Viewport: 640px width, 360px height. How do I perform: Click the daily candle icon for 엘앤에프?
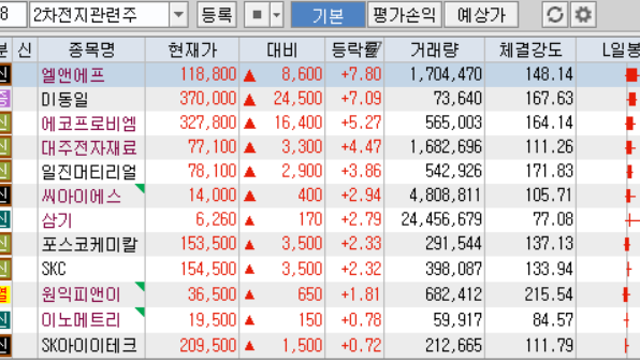tap(632, 75)
